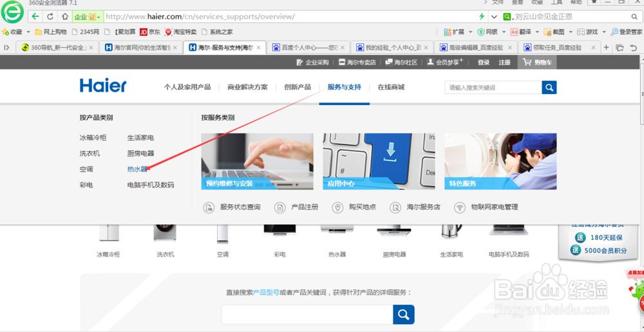Click 企业采购 in top bar
Screen dimensions: 644x332
tap(313, 63)
